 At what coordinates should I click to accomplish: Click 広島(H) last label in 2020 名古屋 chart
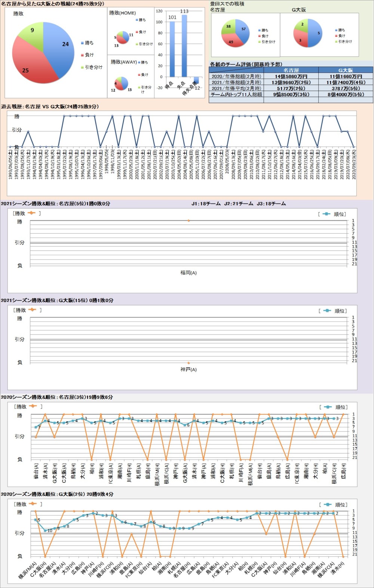343,471
